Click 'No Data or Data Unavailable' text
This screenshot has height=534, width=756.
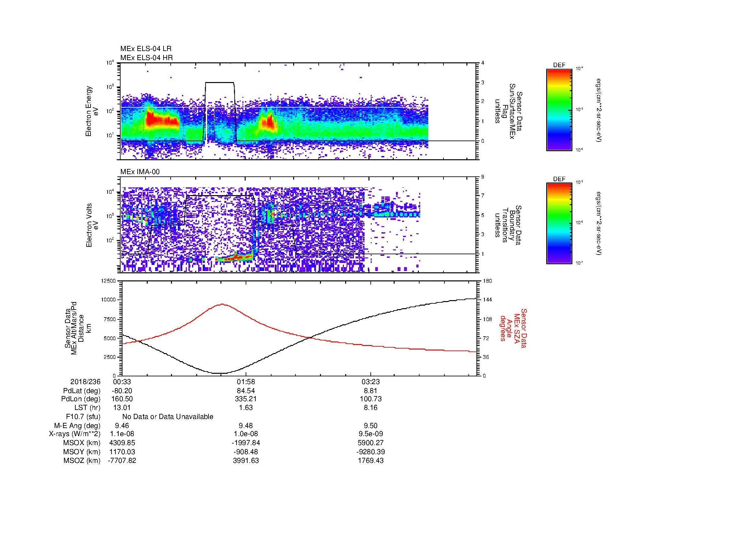click(168, 417)
